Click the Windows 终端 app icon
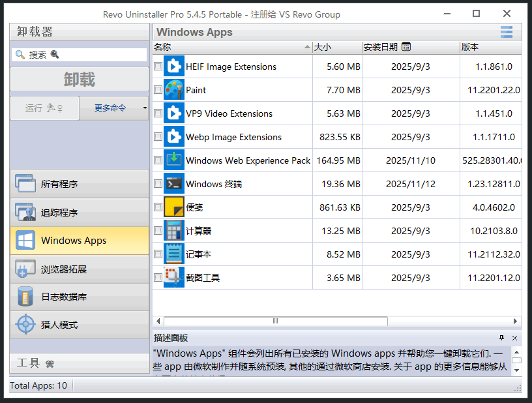Image resolution: width=532 pixels, height=403 pixels. point(173,183)
